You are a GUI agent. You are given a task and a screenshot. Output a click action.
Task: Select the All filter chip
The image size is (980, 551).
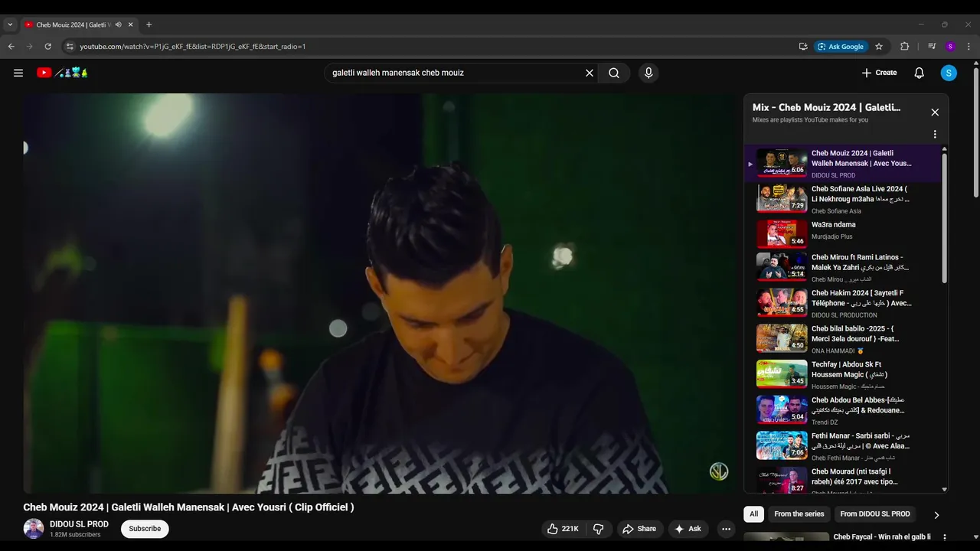754,514
